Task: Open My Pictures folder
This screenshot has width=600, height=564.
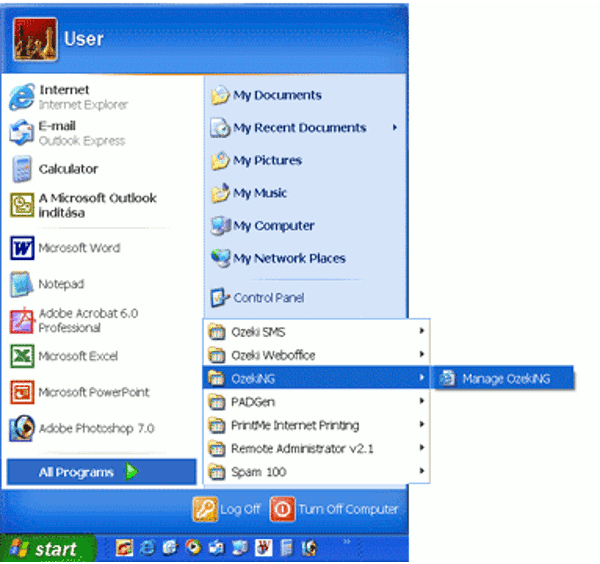Action: pos(256,160)
